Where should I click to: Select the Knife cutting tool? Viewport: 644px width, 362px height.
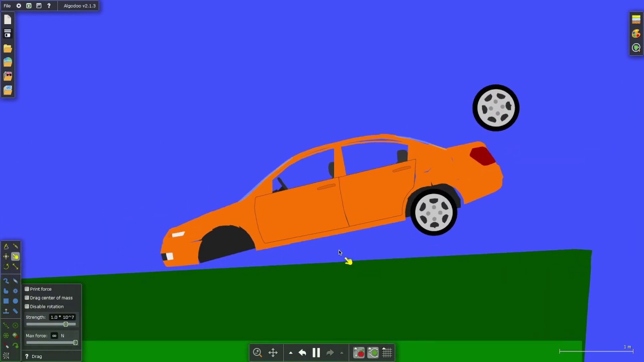[x=15, y=246]
